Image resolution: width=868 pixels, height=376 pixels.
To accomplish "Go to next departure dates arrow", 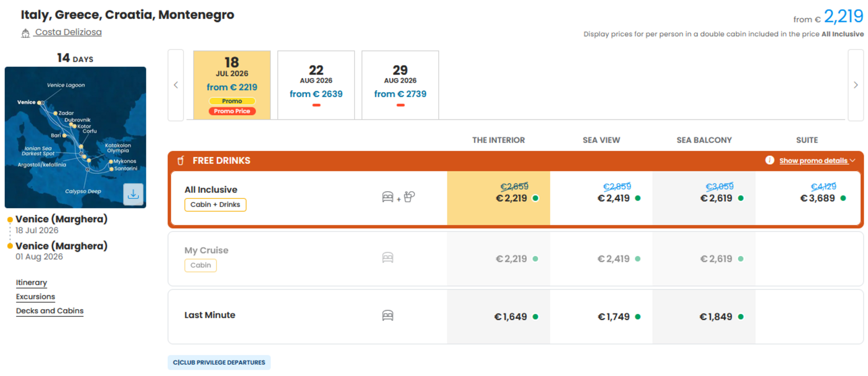I will pos(855,85).
